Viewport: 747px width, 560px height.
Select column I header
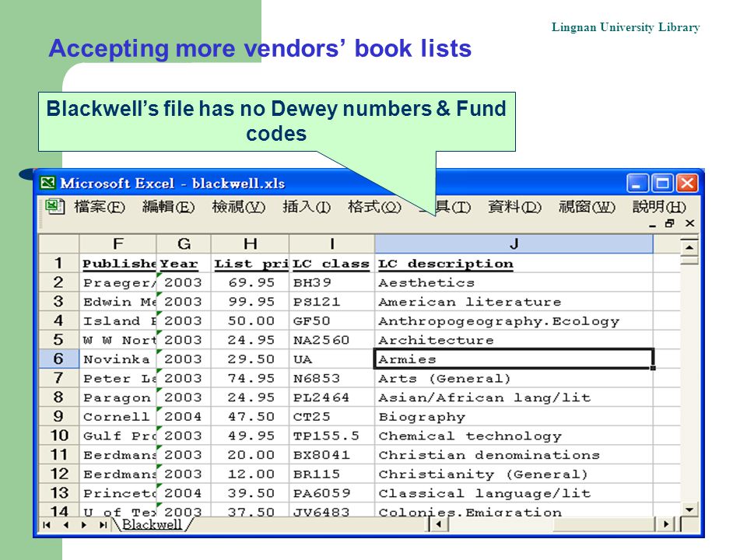click(332, 243)
